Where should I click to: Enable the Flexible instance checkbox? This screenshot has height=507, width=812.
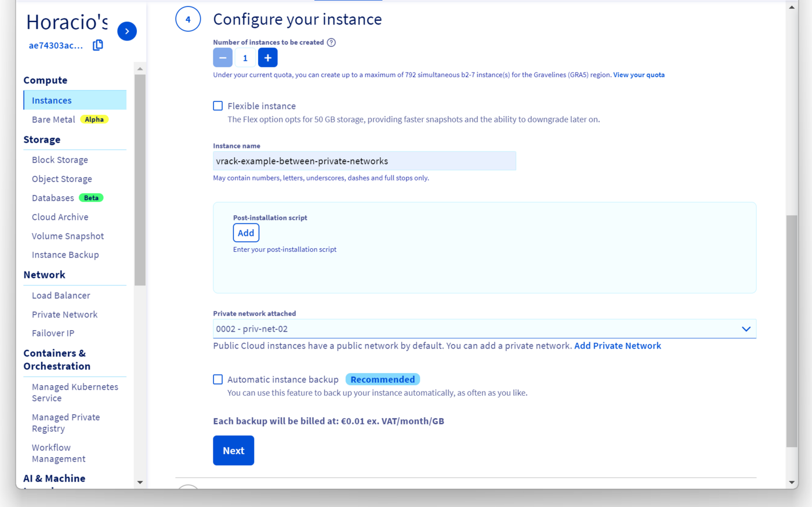coord(218,106)
